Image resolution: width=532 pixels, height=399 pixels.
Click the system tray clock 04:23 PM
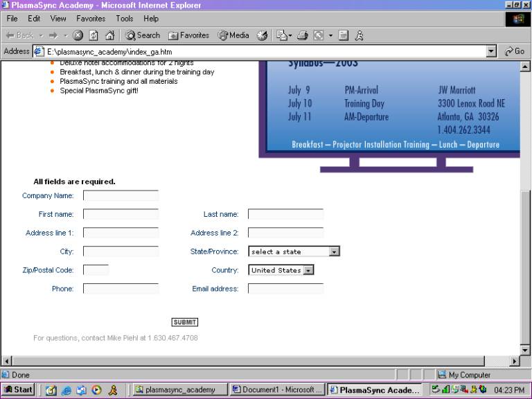click(510, 390)
